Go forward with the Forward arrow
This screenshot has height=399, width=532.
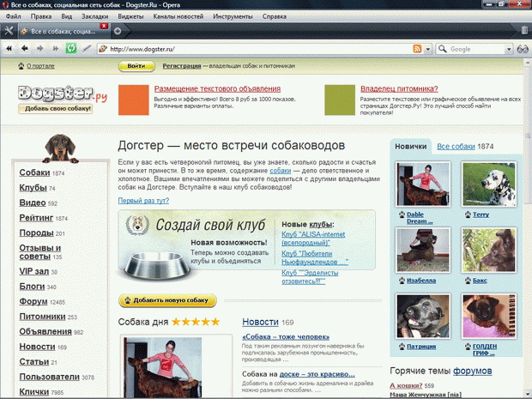click(x=40, y=49)
